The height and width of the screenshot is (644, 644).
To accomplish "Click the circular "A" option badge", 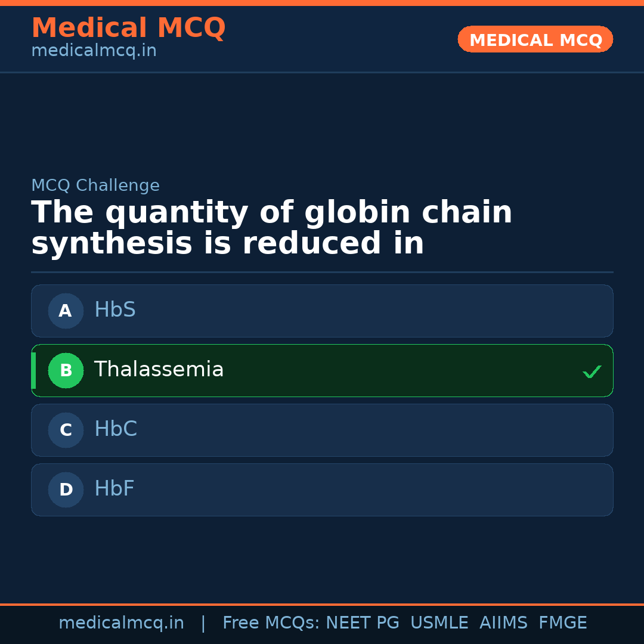I will [x=66, y=311].
